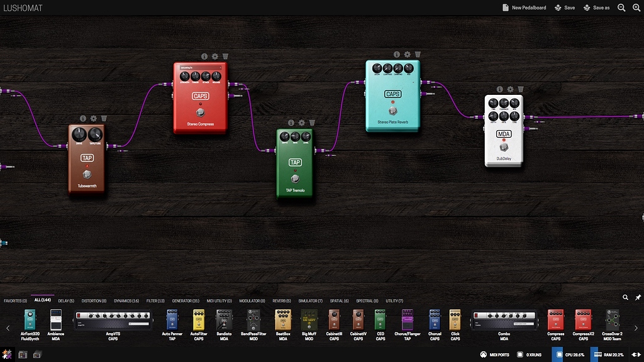Zoom out of the pedalboard

[x=636, y=8]
